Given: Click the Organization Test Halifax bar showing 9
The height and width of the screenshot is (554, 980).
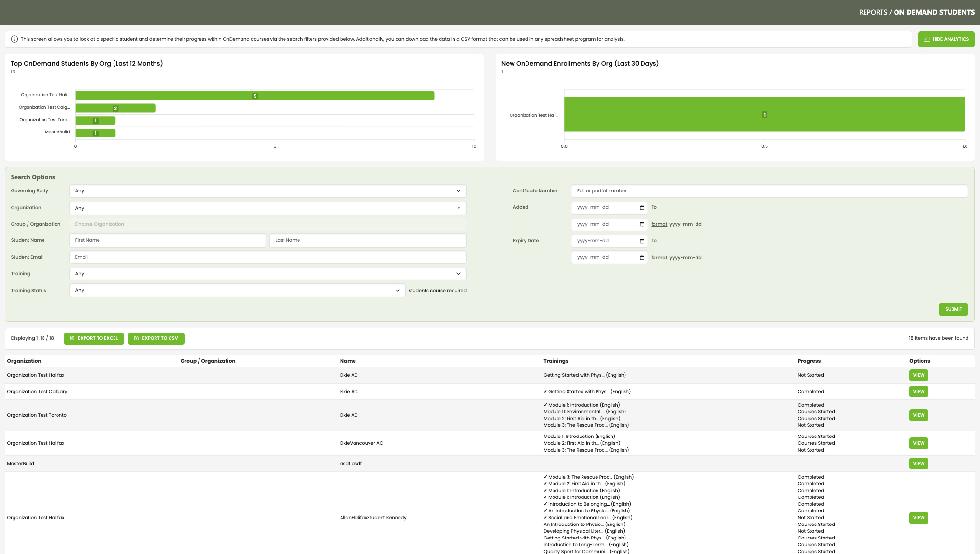Looking at the screenshot, I should [x=255, y=96].
